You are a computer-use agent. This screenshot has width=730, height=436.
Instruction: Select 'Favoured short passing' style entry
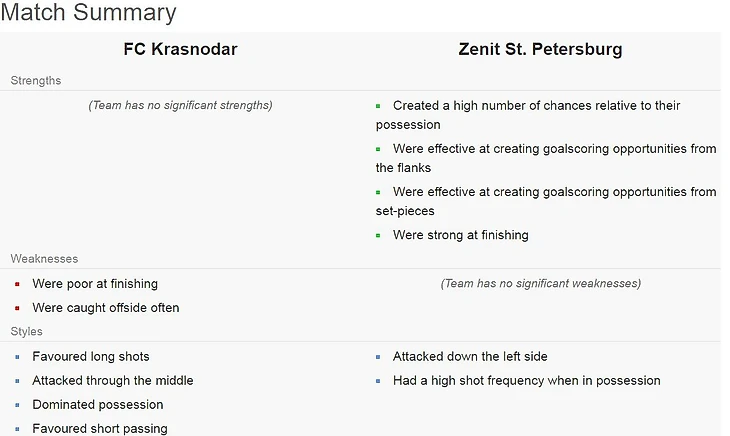tap(100, 429)
